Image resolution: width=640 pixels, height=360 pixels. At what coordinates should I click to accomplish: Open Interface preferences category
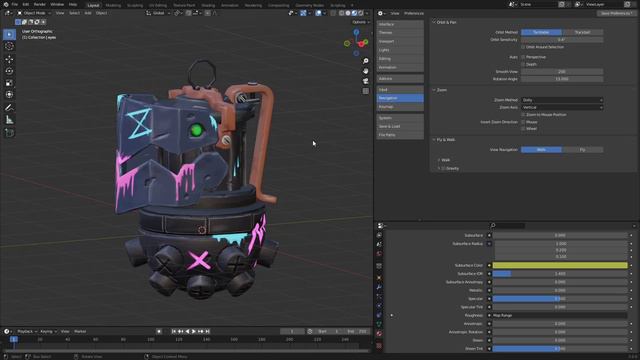point(400,24)
